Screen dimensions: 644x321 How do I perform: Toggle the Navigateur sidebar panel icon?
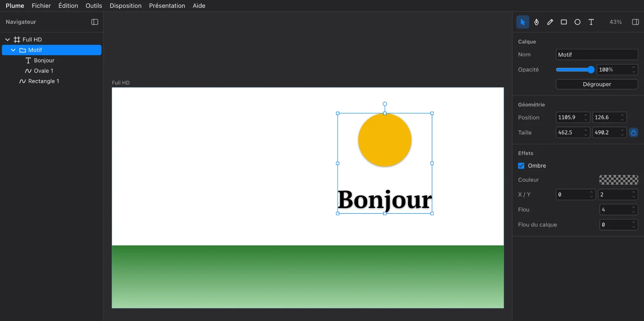coord(95,22)
